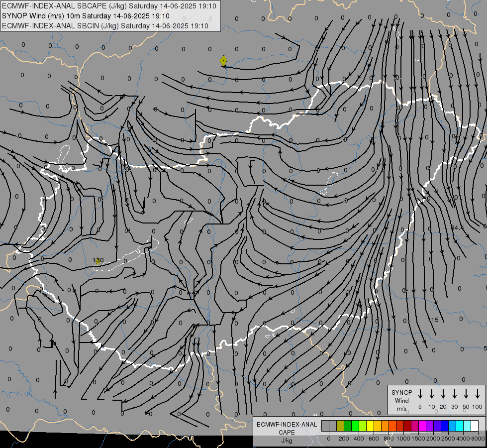Screen dimensions: 487x448
Task: Click the 200 tick label in CAPE legend
Action: [344, 439]
